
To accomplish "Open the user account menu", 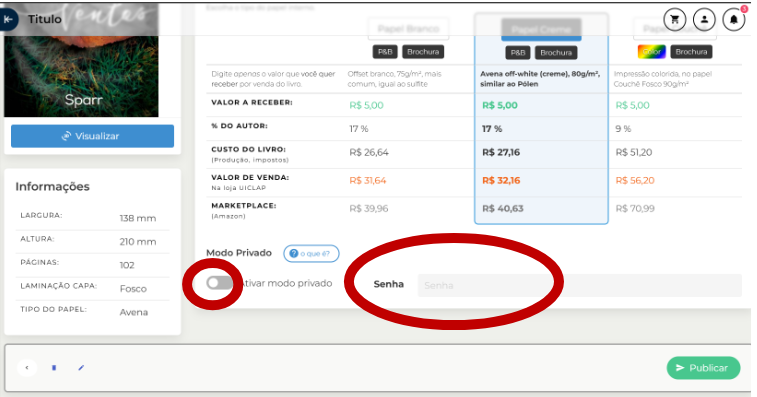I will click(704, 19).
